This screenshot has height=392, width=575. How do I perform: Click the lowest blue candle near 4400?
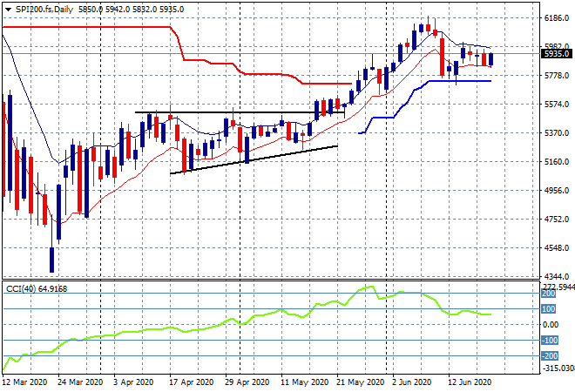coord(51,260)
